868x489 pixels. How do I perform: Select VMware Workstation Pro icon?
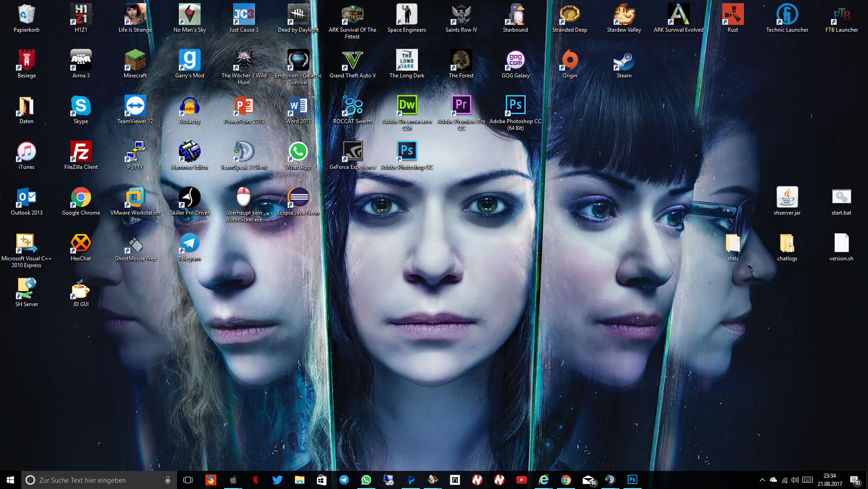point(135,205)
